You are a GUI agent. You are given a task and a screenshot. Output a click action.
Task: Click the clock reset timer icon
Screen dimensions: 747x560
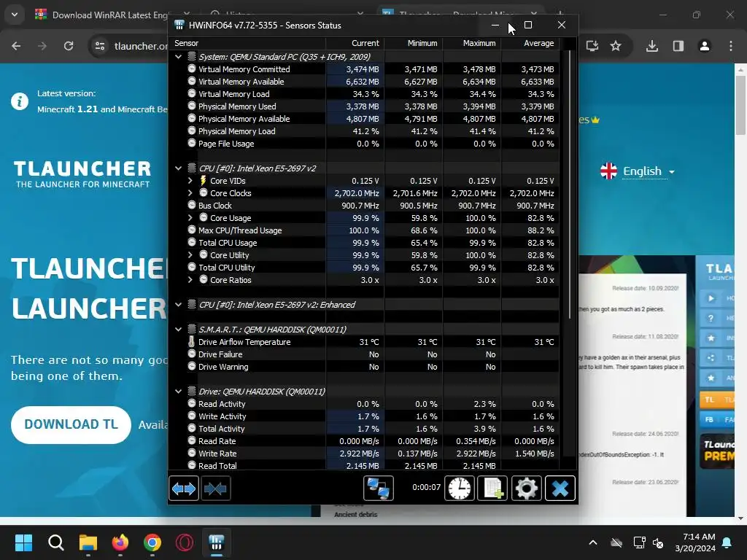coord(460,488)
